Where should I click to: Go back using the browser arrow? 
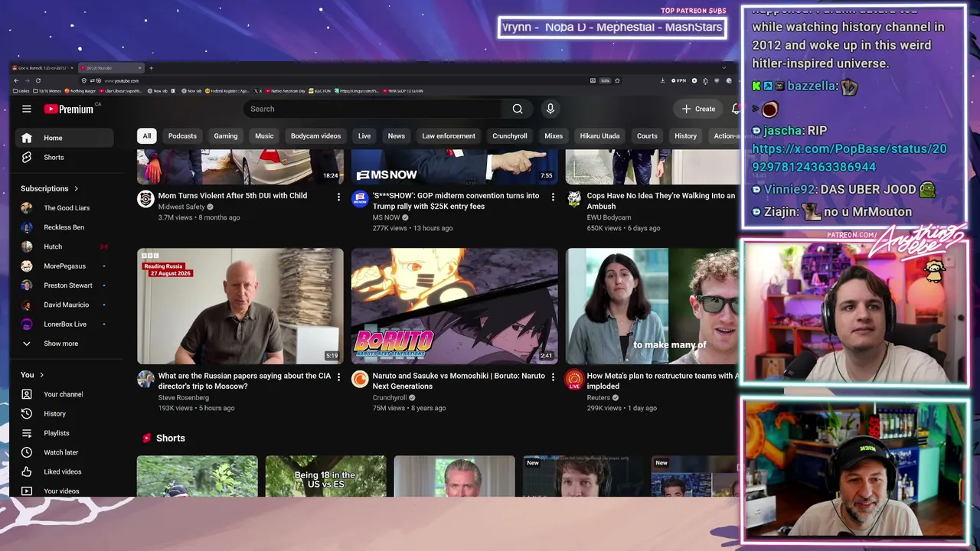click(16, 80)
